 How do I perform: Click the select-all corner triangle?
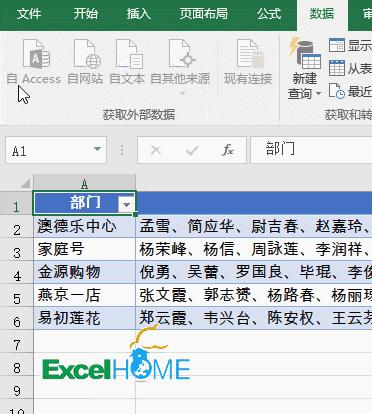click(25, 183)
